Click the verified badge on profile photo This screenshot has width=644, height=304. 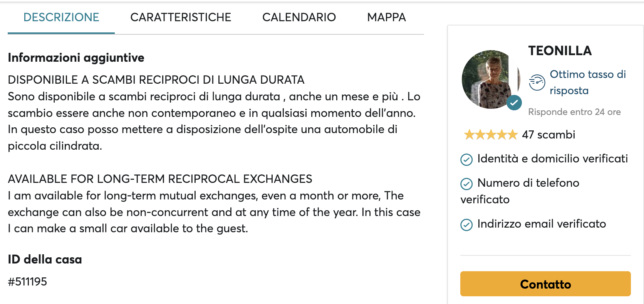514,103
